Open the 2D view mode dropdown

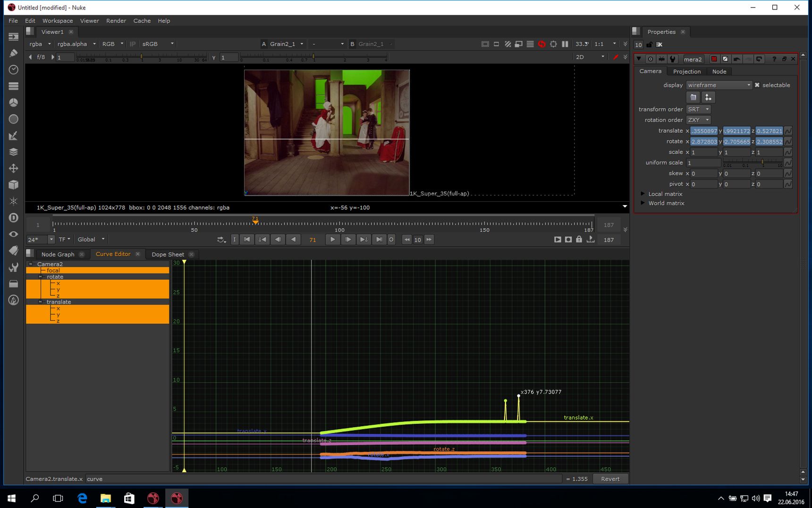590,57
